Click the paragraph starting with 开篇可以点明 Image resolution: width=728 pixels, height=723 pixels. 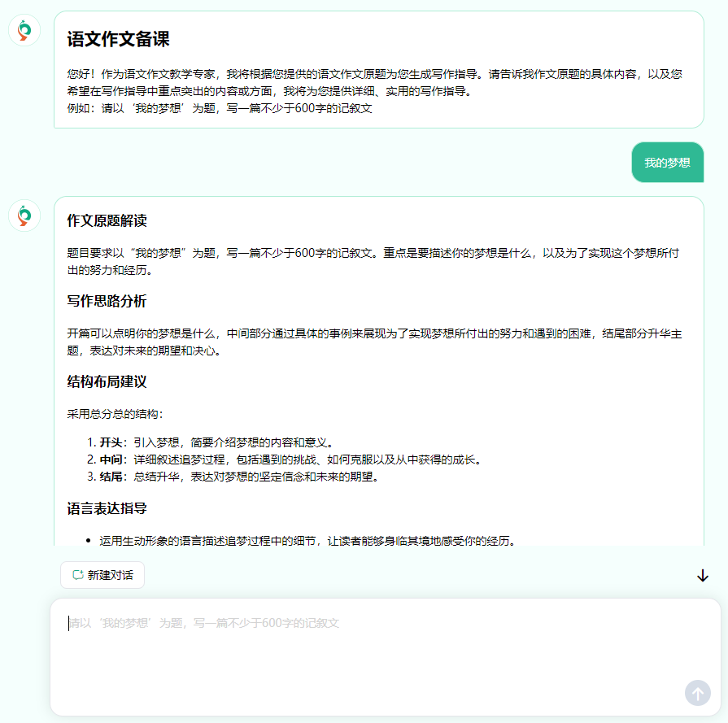pos(374,342)
